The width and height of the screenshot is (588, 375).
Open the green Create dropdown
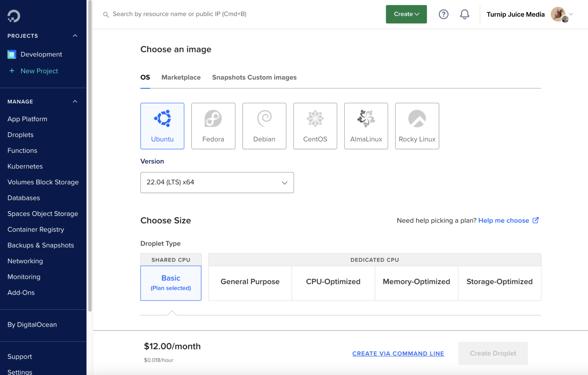click(x=406, y=14)
